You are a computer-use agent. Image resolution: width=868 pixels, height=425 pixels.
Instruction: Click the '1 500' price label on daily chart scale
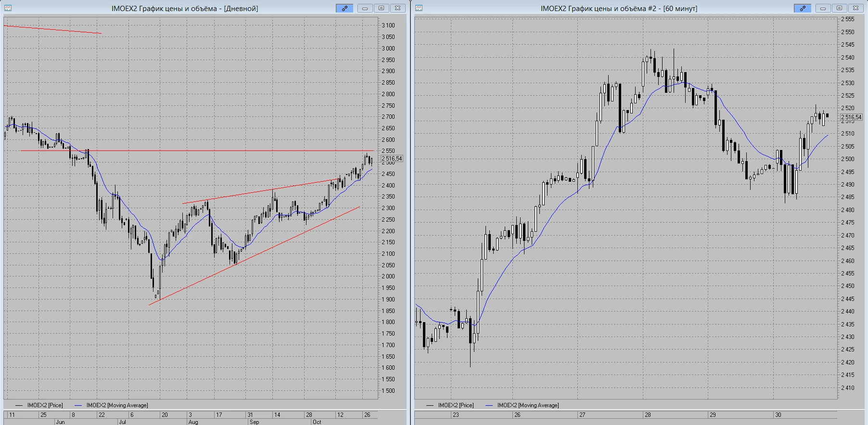(388, 391)
